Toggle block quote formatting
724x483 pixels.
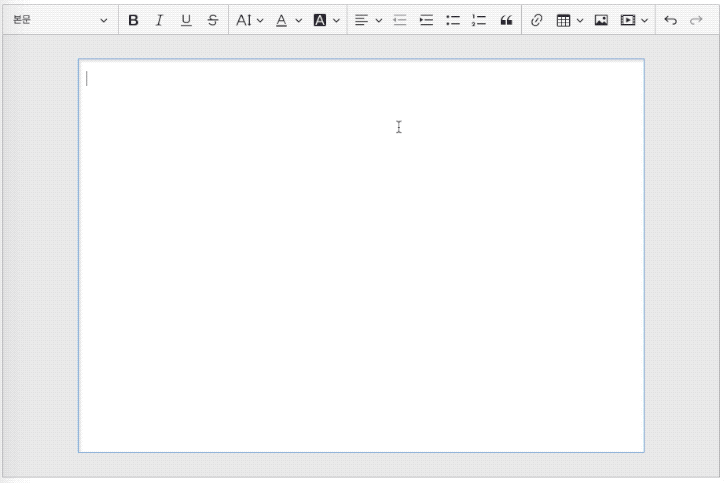pos(507,20)
